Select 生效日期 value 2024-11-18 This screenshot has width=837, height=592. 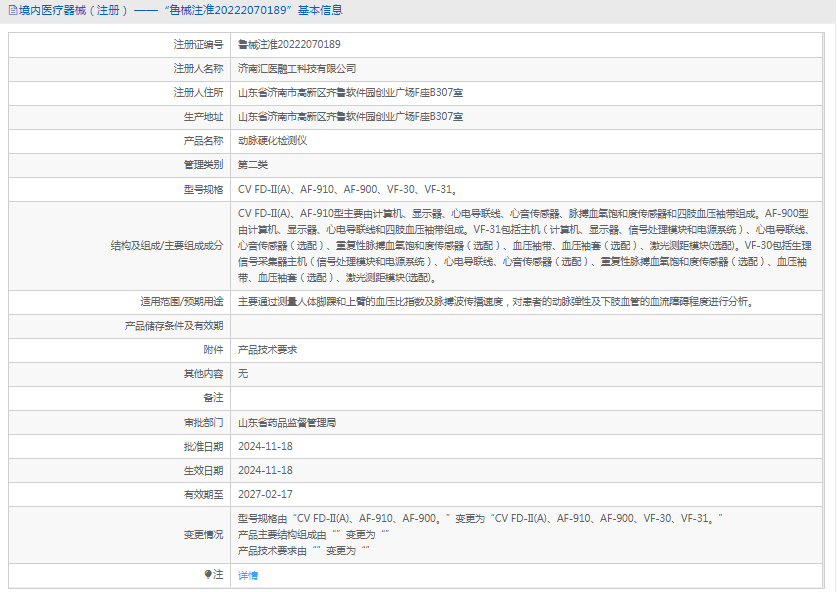(265, 470)
